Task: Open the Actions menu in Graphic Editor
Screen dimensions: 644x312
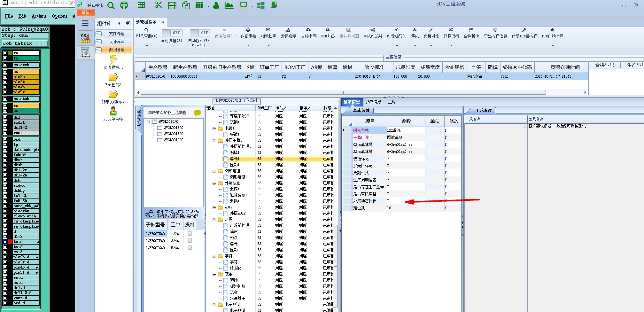Action: pos(39,16)
